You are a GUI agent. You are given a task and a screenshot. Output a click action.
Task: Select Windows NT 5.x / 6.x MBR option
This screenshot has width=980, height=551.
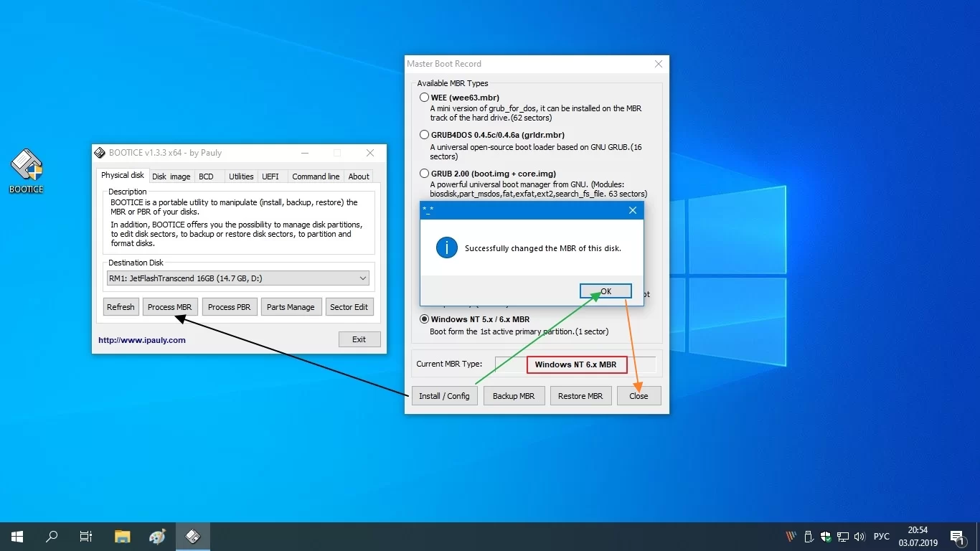[x=424, y=319]
